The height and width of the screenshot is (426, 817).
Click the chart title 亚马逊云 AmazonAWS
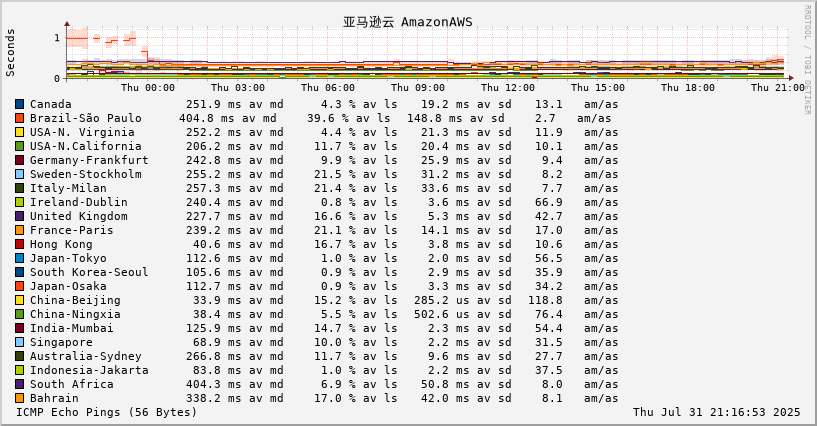407,22
